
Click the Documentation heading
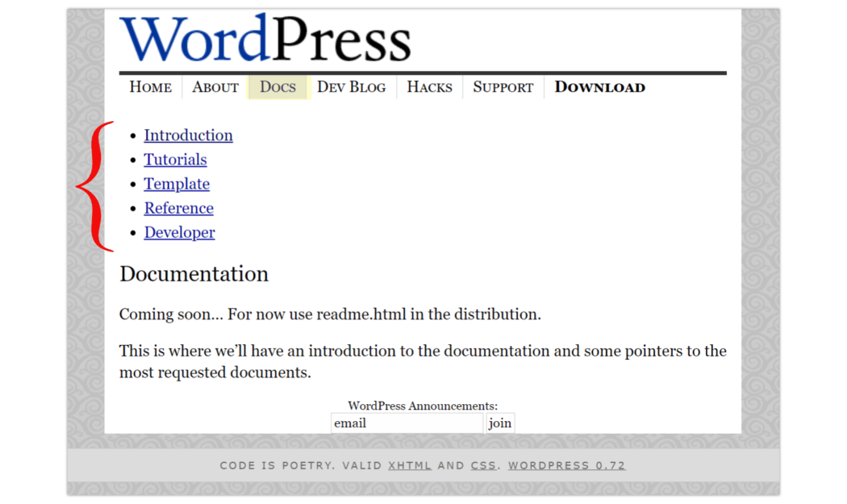click(194, 274)
